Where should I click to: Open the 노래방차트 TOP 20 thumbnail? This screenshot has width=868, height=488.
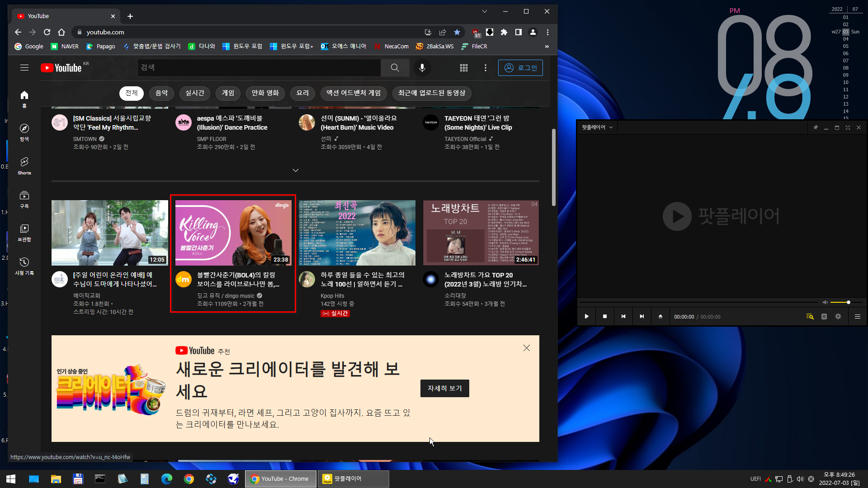point(481,233)
